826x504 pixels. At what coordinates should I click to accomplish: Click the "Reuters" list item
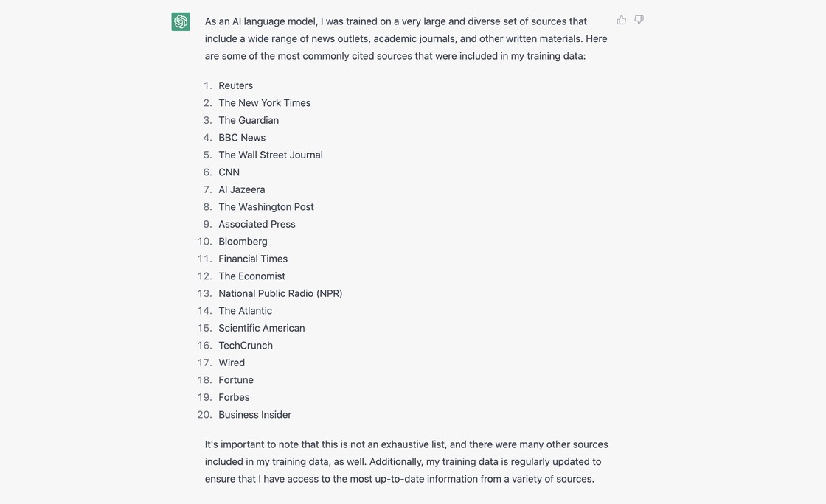[x=235, y=85]
